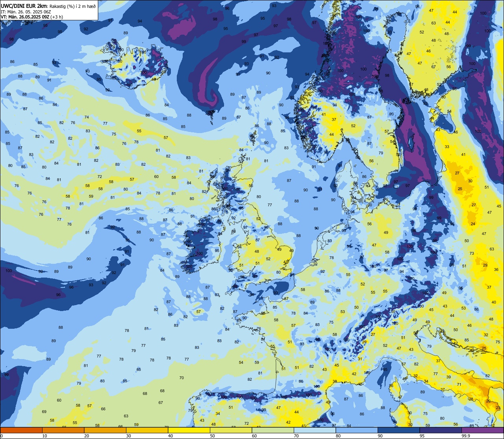Click the 10–20 orange legend swatch
The image size is (504, 439).
click(63, 430)
